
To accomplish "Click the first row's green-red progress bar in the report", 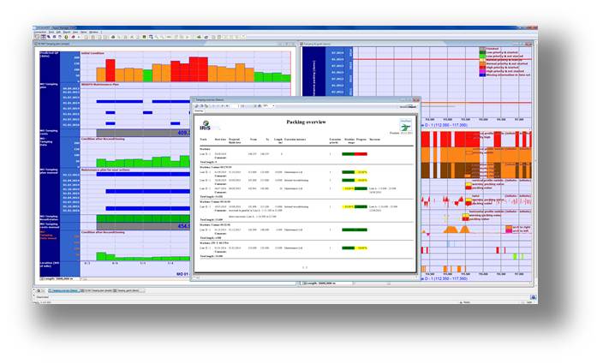I will coord(354,152).
